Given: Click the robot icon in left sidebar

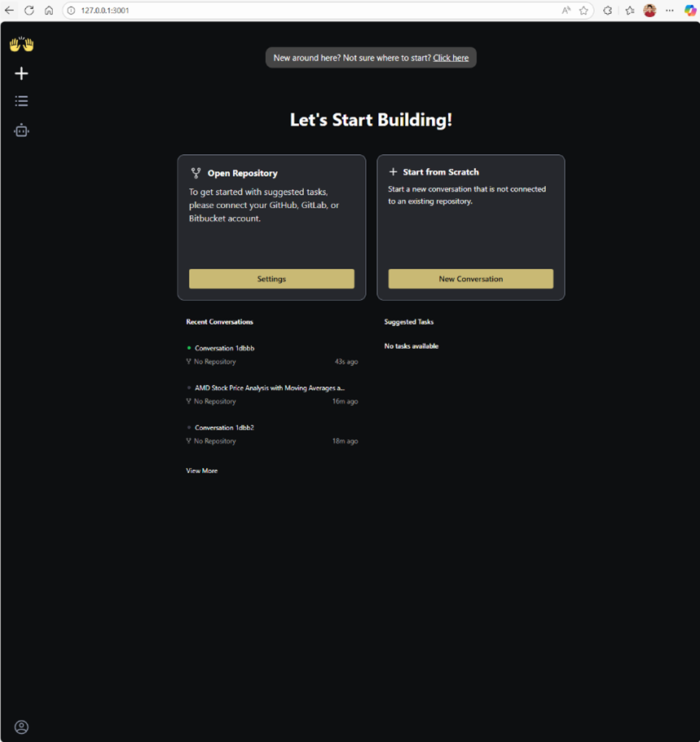Looking at the screenshot, I should coord(21,130).
